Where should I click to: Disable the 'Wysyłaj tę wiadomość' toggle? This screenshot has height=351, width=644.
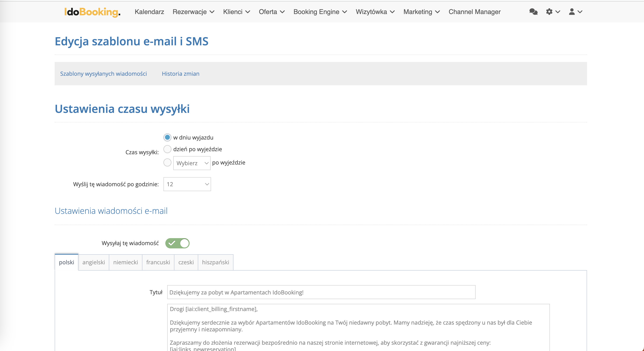pyautogui.click(x=177, y=243)
